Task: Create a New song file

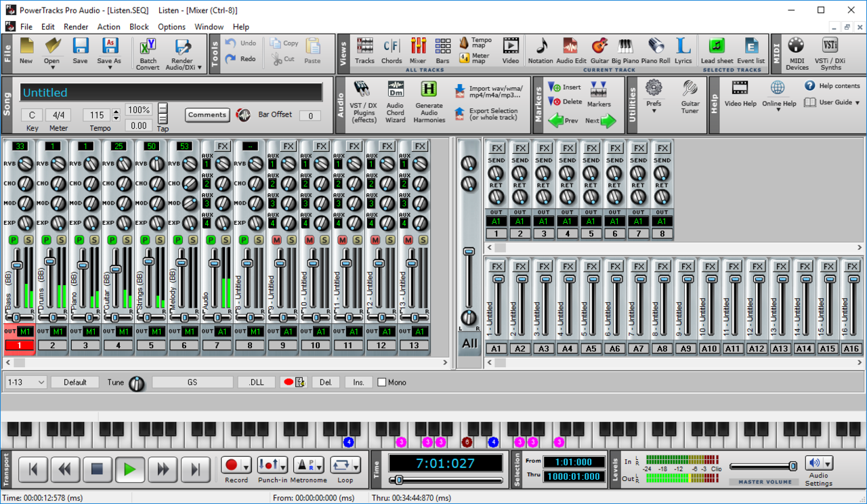Action: (26, 51)
